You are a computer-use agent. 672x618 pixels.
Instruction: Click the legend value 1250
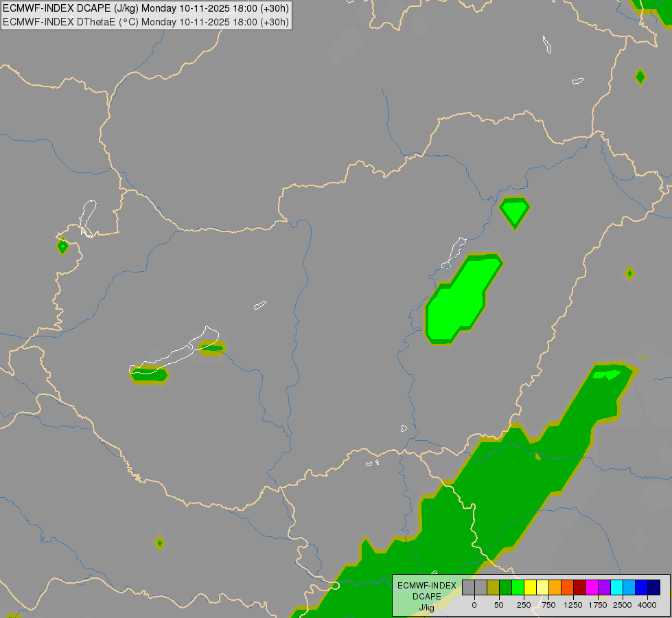[x=573, y=605]
